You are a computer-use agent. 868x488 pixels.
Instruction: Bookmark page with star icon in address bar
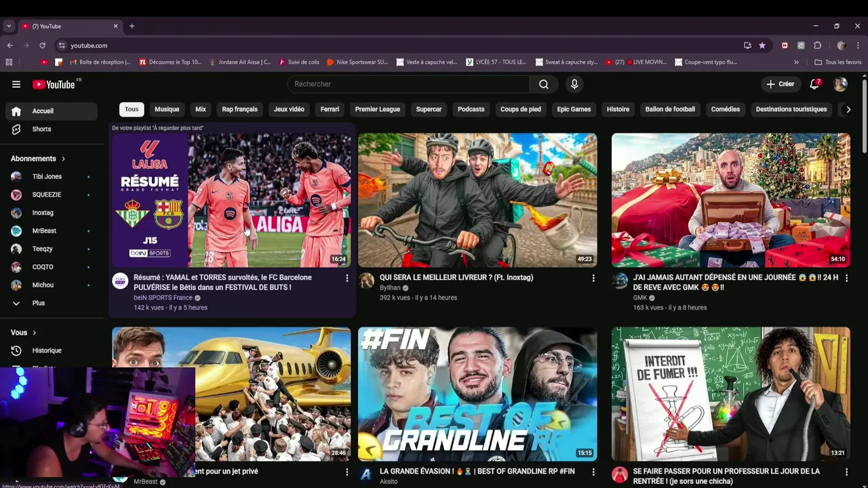[x=762, y=45]
